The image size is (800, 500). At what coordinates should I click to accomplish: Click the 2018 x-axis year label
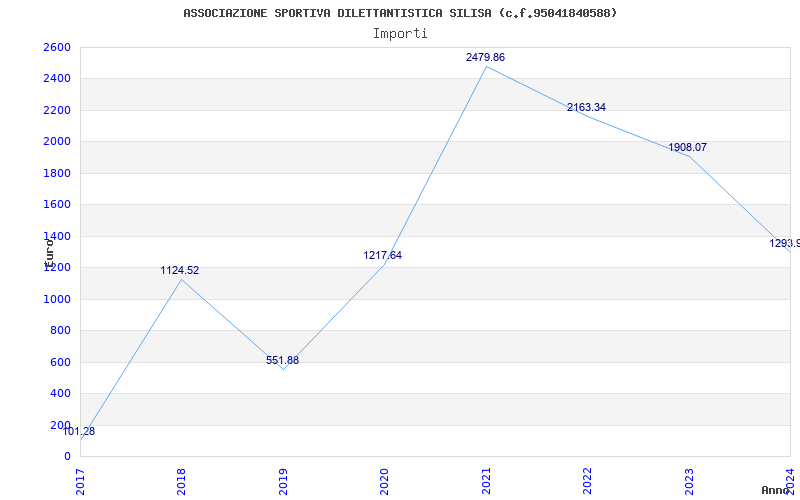click(x=181, y=481)
